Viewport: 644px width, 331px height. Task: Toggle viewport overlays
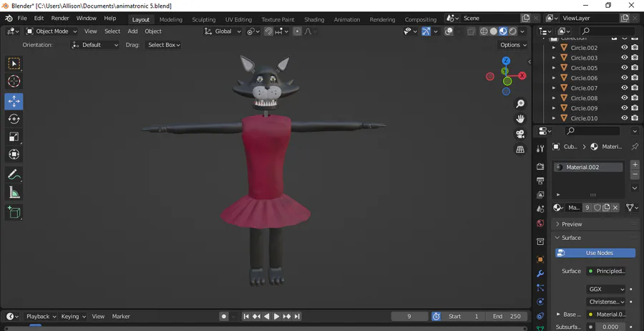coord(449,32)
